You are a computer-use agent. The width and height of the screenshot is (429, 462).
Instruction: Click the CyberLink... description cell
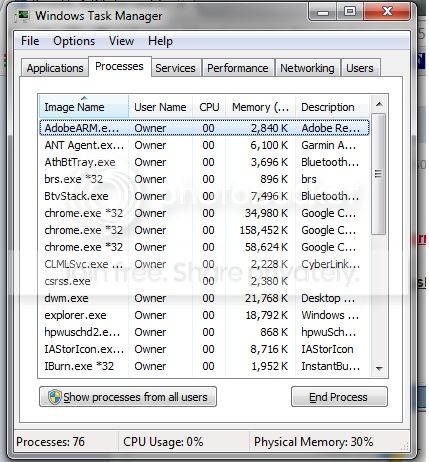pyautogui.click(x=330, y=264)
